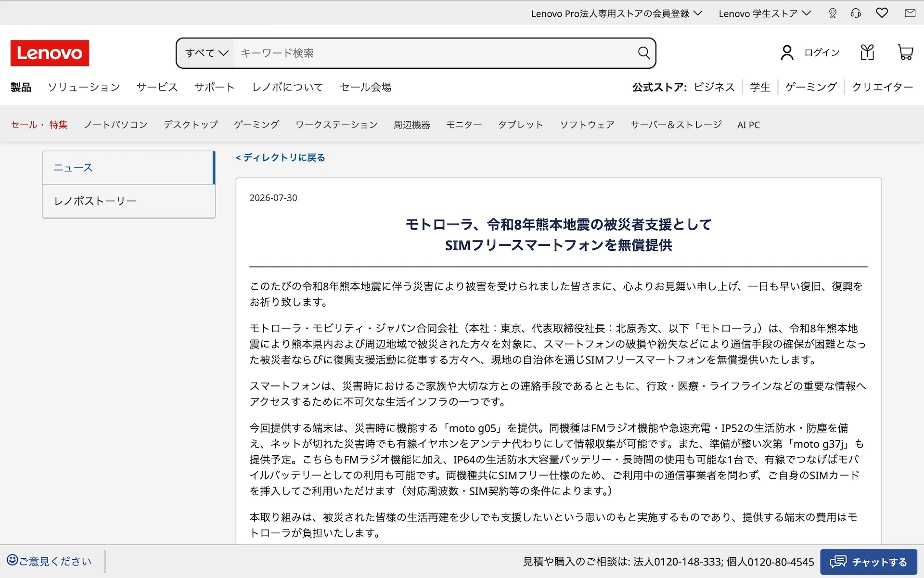Open the shopping cart
The height and width of the screenshot is (578, 924).
point(905,52)
